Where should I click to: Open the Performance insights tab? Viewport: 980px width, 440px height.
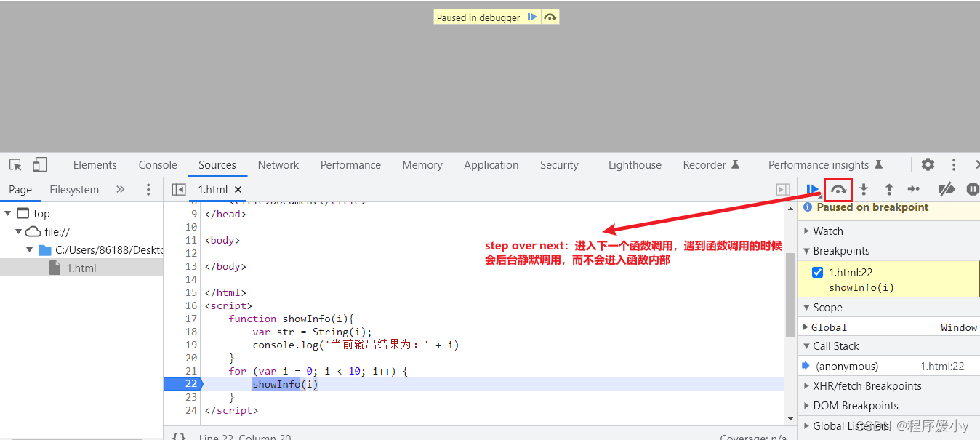pos(825,165)
